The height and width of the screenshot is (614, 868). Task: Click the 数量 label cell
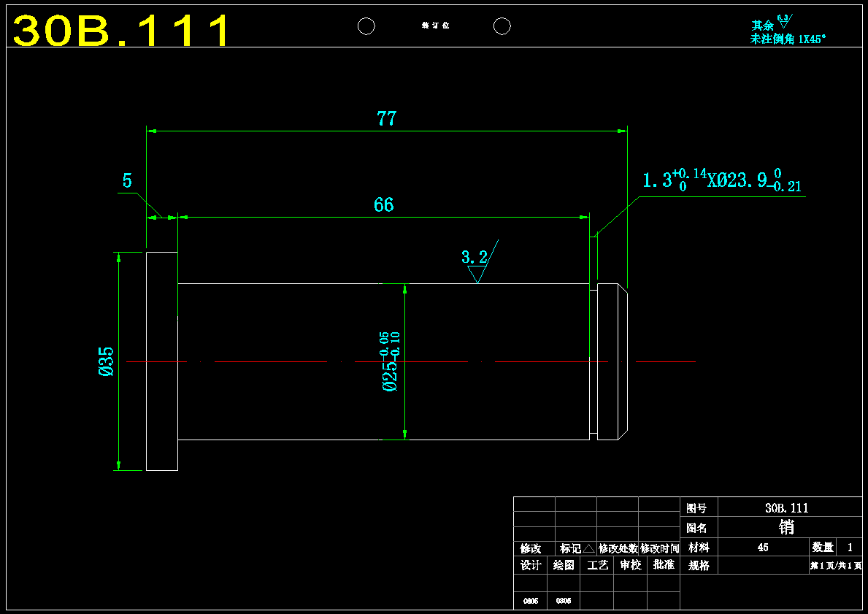pos(823,548)
